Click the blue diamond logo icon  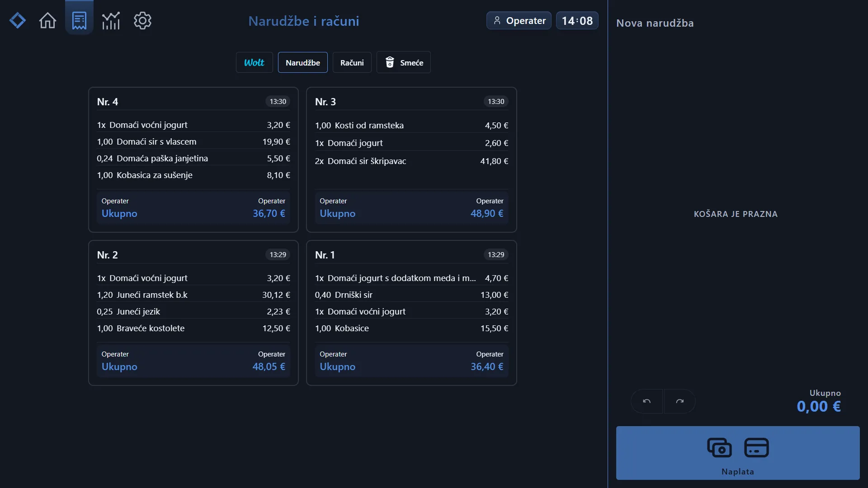pos(18,20)
